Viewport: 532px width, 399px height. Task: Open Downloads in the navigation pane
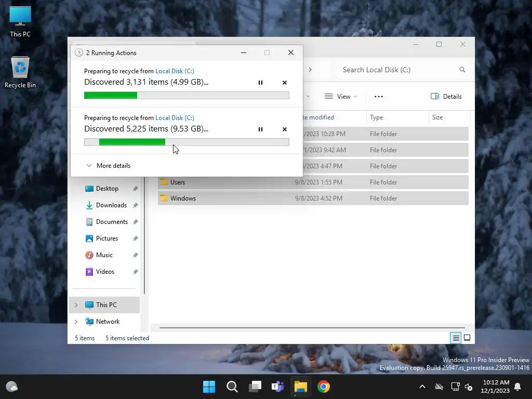coord(107,205)
